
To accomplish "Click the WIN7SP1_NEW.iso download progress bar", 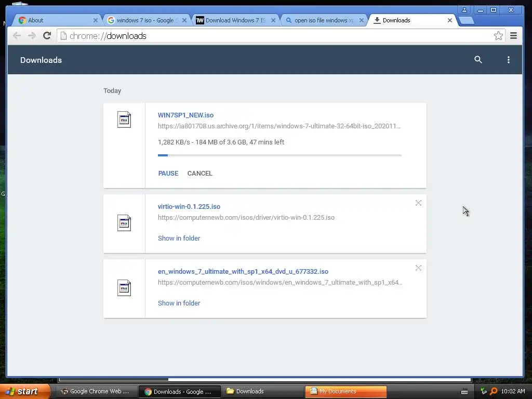I will point(280,155).
